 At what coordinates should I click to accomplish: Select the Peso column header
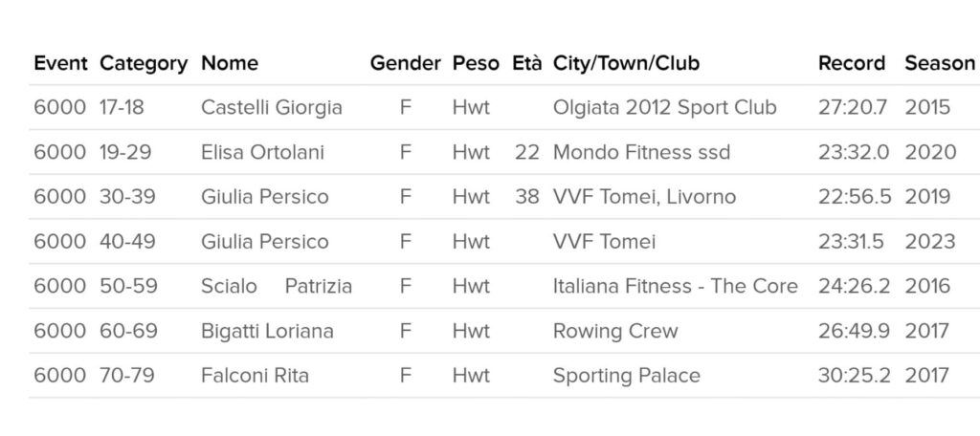click(476, 64)
